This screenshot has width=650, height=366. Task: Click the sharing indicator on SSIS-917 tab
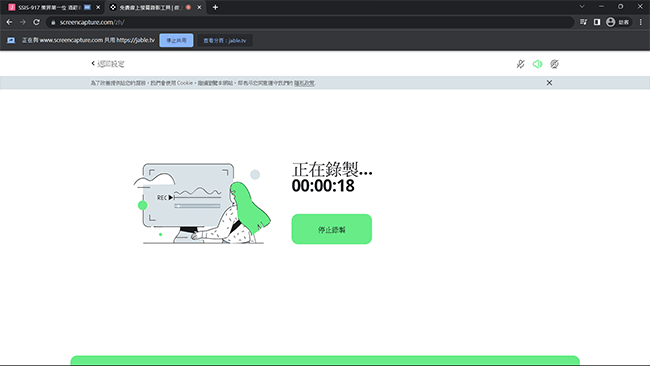[x=87, y=7]
